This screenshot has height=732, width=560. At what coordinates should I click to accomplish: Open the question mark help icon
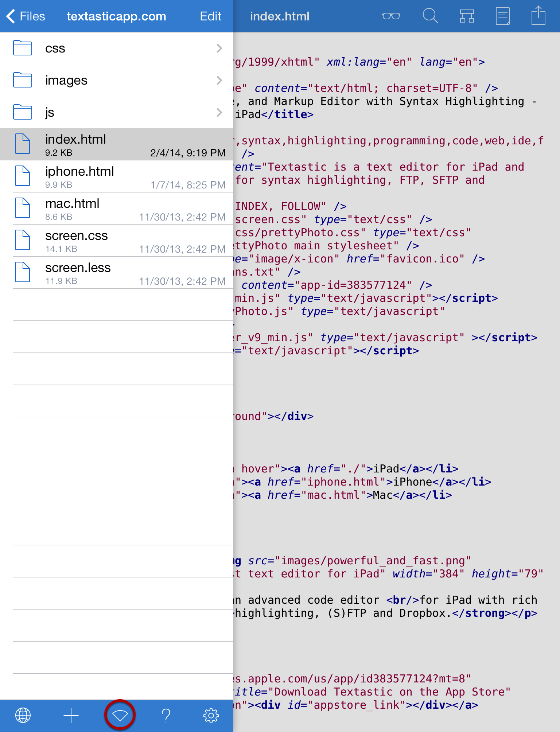click(x=166, y=716)
